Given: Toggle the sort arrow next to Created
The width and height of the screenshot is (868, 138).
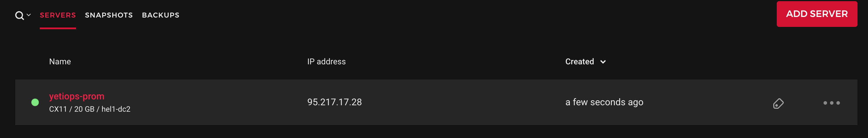Looking at the screenshot, I should tap(603, 62).
